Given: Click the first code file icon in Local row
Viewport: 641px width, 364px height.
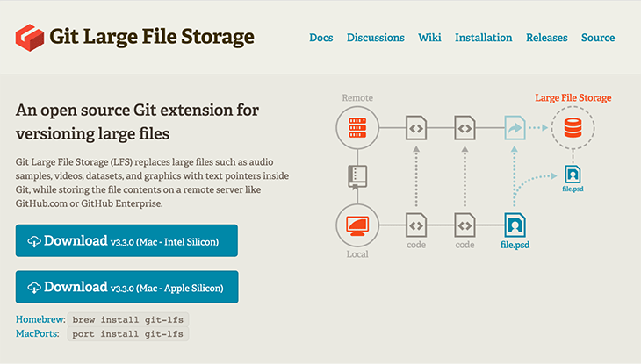Looking at the screenshot, I should point(416,225).
